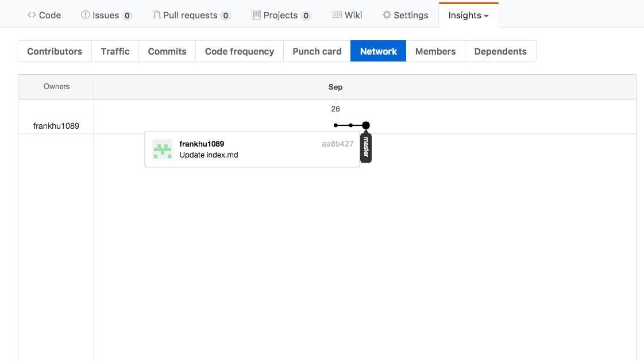Click the Issues counter badge showing 0
Viewport: 644px width, 361px height.
(127, 16)
